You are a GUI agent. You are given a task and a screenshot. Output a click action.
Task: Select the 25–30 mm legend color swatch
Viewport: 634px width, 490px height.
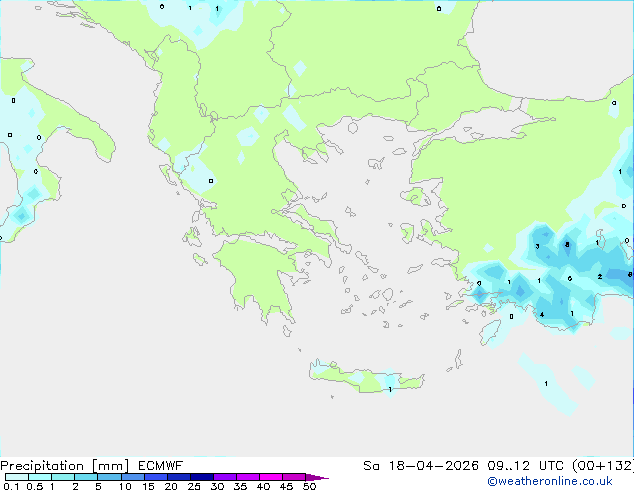point(201,477)
